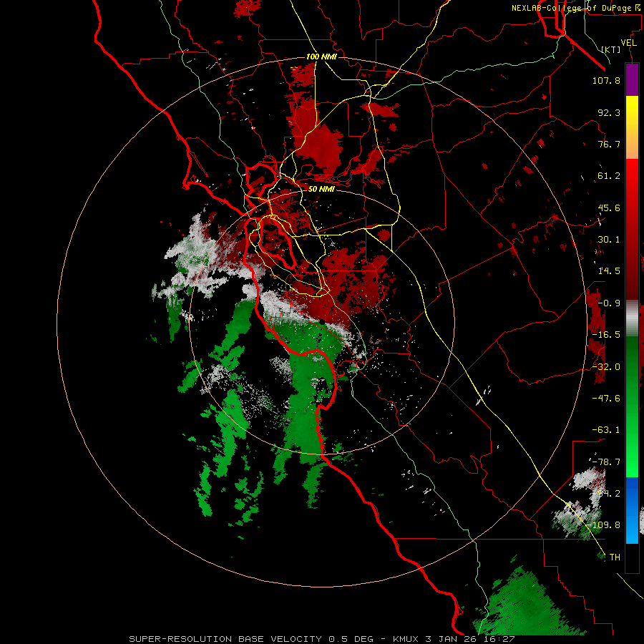Click the 107.8 velocity scale value
Image resolution: width=644 pixels, height=644 pixels.
(x=606, y=80)
